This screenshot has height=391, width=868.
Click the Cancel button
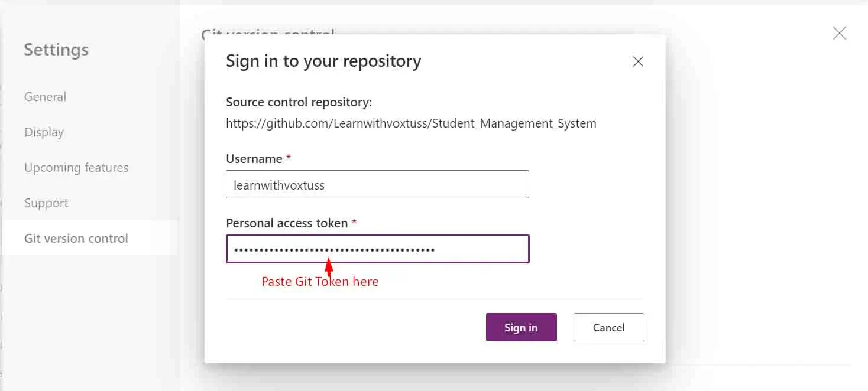(608, 327)
